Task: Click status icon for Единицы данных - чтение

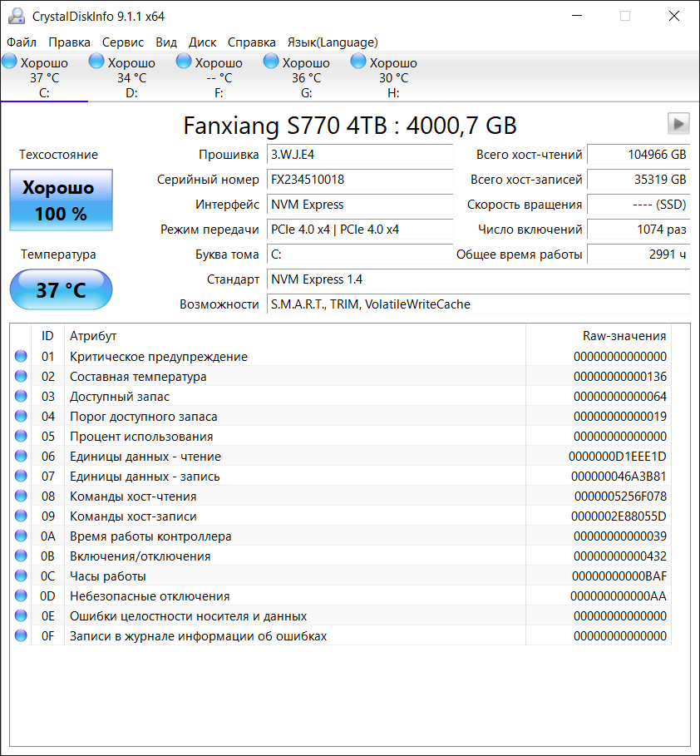Action: (x=21, y=456)
